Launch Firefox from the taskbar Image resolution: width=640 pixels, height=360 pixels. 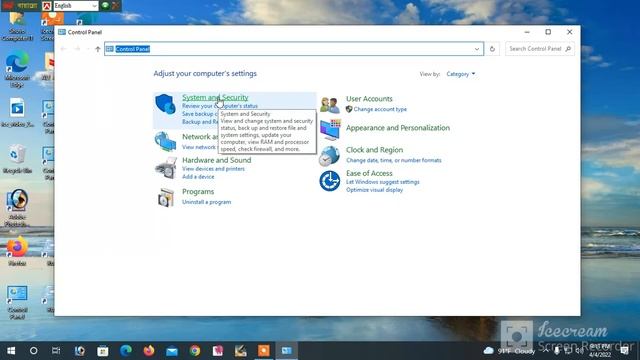click(x=149, y=351)
